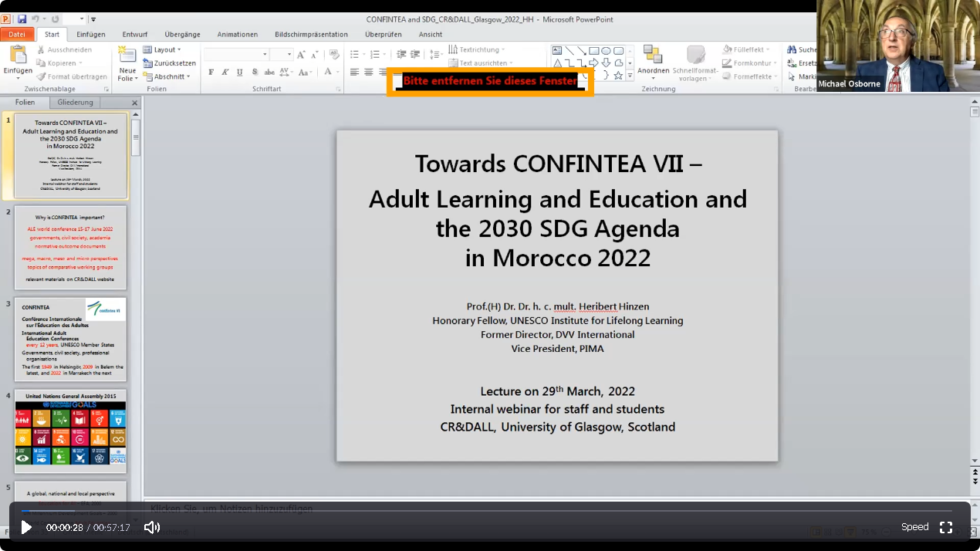This screenshot has width=980, height=551.
Task: Open the Layout dropdown
Action: coord(164,49)
